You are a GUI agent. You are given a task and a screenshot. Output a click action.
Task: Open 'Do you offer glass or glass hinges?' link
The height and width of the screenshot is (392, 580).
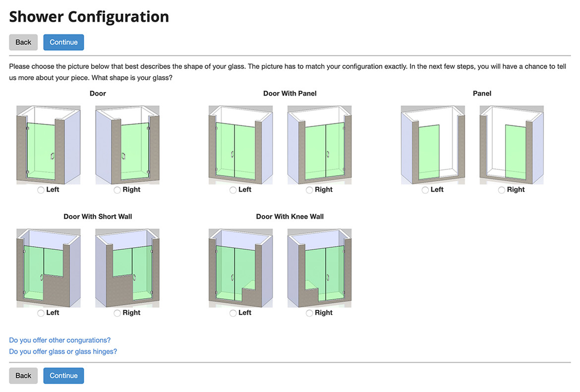click(63, 351)
